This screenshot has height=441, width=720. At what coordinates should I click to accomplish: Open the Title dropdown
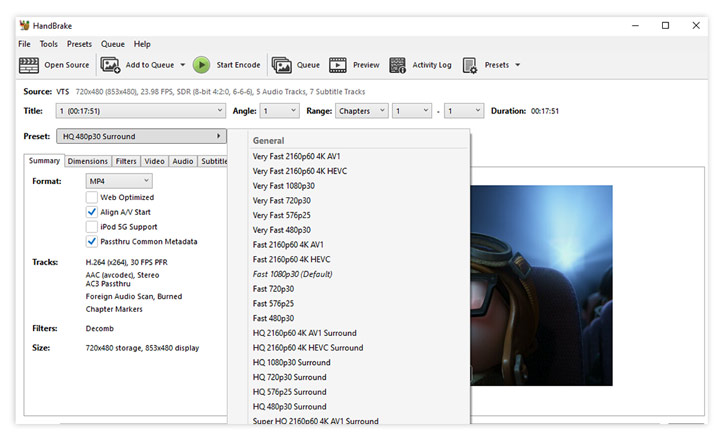[141, 111]
